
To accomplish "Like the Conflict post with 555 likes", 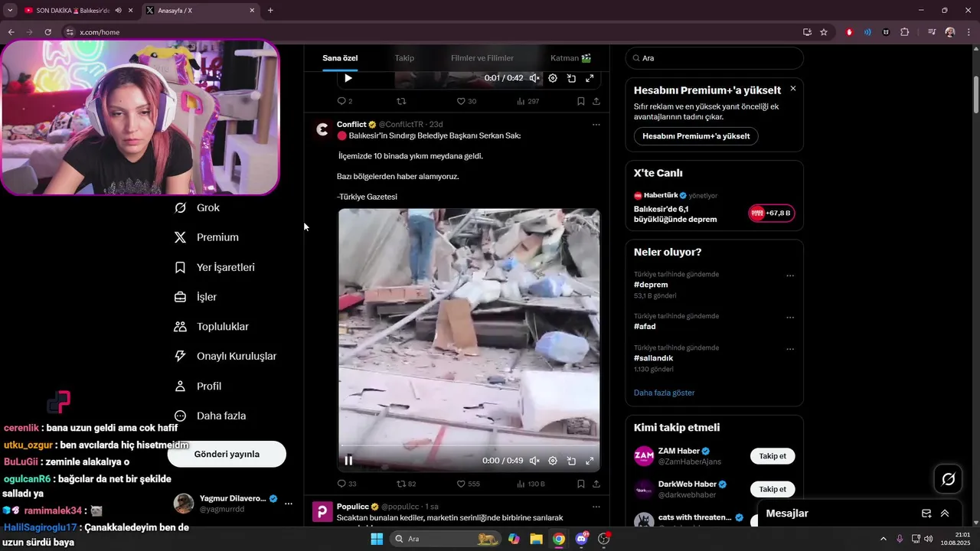I will 468,484.
